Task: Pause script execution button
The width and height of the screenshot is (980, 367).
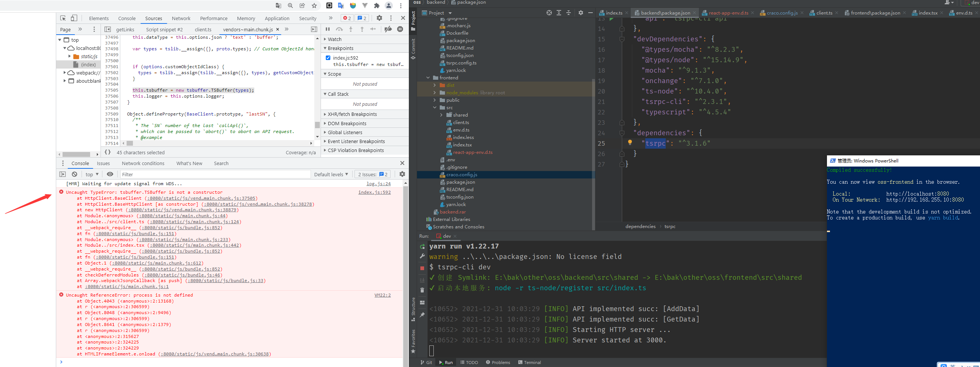Action: coord(328,29)
